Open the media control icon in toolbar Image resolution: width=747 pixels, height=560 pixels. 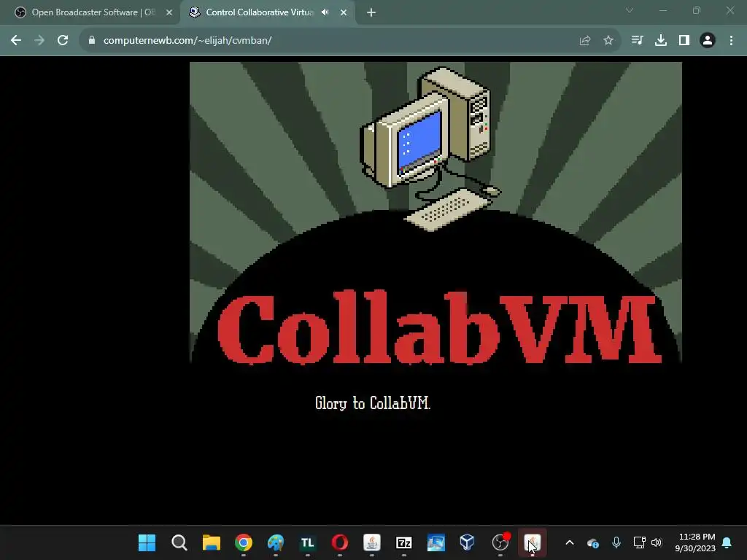click(637, 41)
